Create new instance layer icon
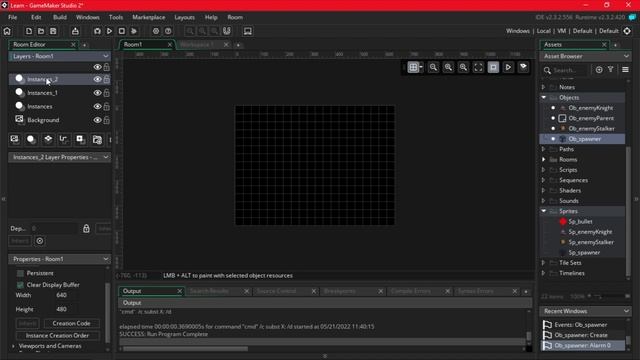 pos(31,139)
